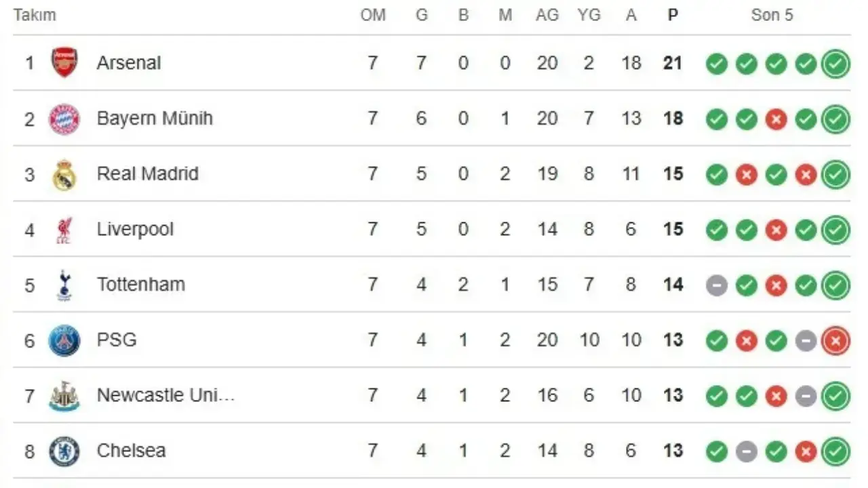Click the Liverpool club crest
This screenshot has width=868, height=488.
(x=64, y=230)
